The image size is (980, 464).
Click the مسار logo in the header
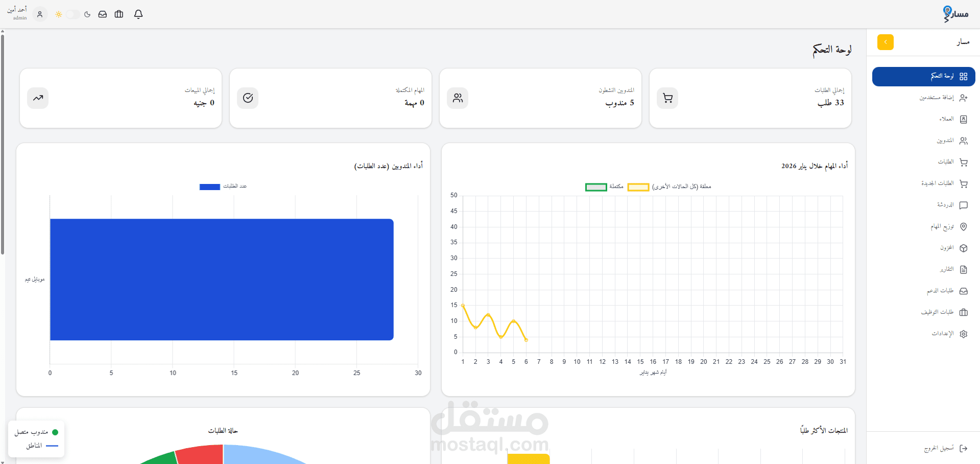[x=955, y=14]
